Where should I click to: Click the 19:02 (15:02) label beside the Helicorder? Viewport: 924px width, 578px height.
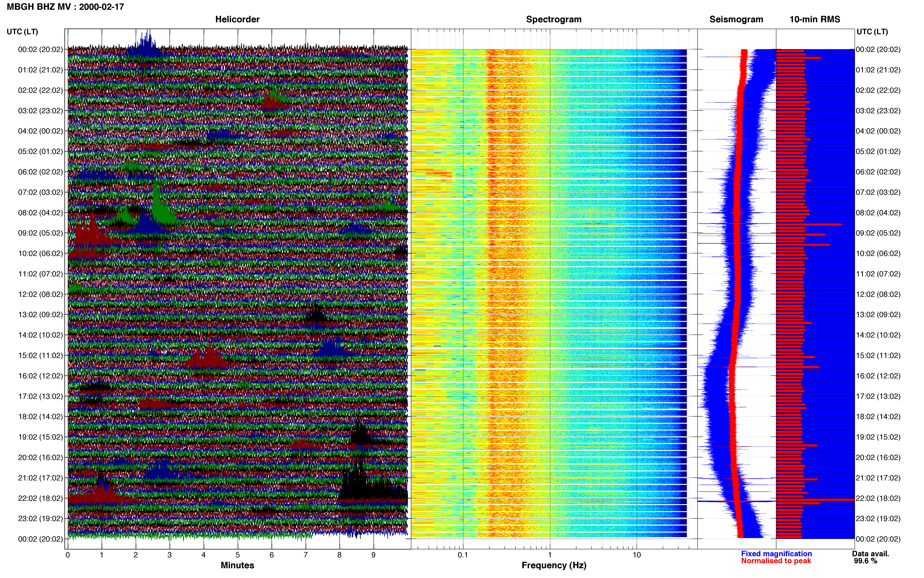pos(41,437)
